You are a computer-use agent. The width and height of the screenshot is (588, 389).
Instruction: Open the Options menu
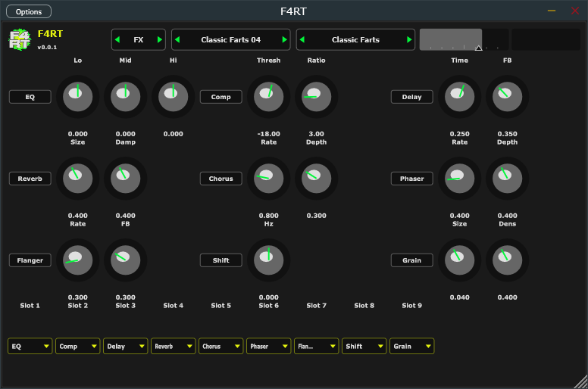click(x=29, y=11)
